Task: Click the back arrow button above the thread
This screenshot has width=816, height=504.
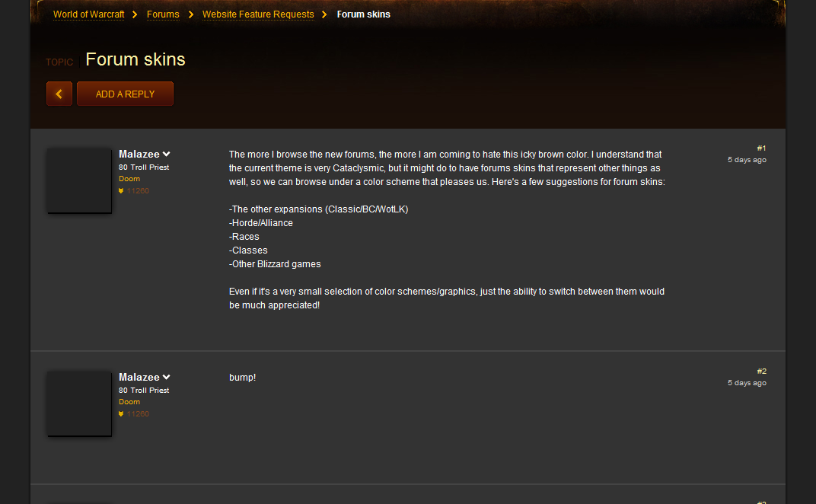Action: tap(59, 93)
